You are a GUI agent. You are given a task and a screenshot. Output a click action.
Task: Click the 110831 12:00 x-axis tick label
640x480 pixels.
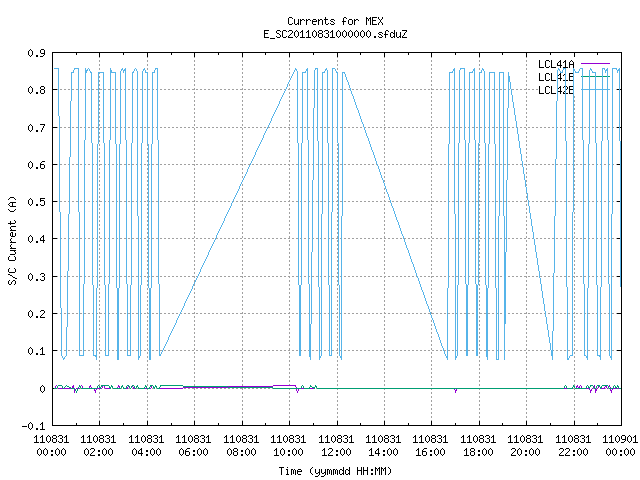(x=336, y=446)
